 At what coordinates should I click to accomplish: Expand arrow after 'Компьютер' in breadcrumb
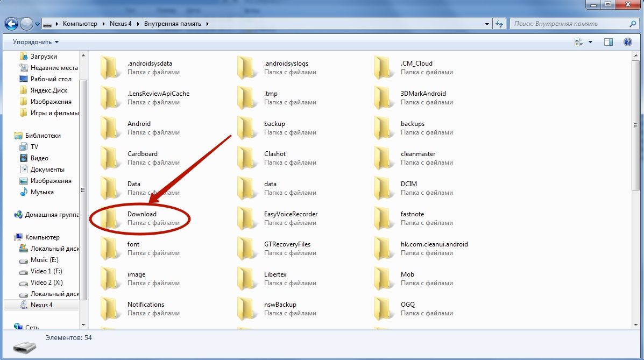tap(103, 24)
